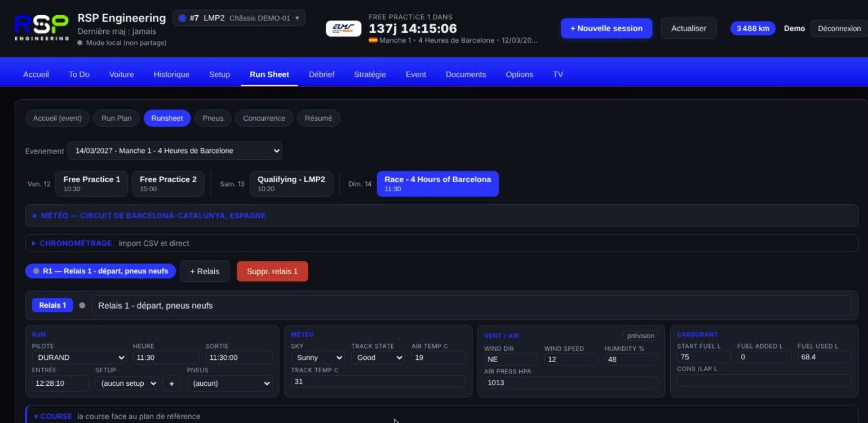Open the TRACK STATE dropdown showing Good
The height and width of the screenshot is (423, 868).
tap(378, 358)
